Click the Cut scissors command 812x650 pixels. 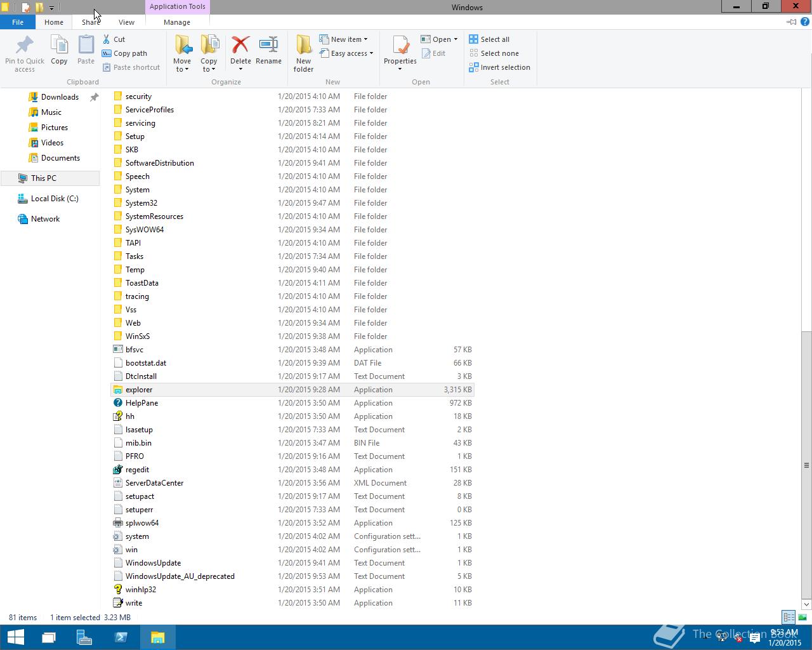tap(114, 39)
